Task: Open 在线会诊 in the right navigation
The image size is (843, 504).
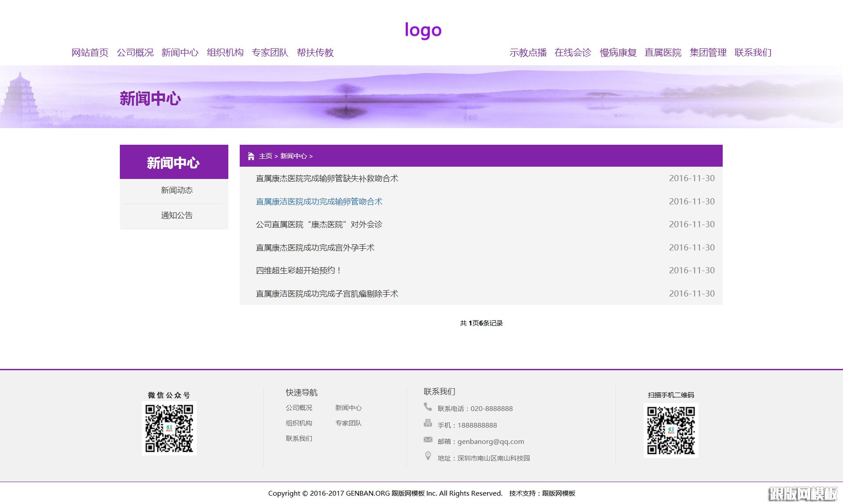Action: pos(573,52)
